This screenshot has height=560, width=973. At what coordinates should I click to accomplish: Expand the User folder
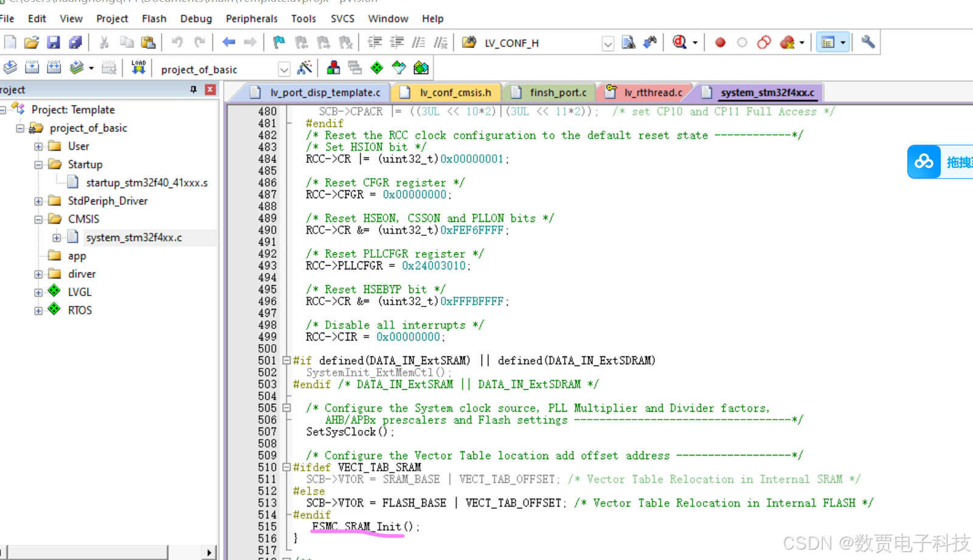click(38, 147)
